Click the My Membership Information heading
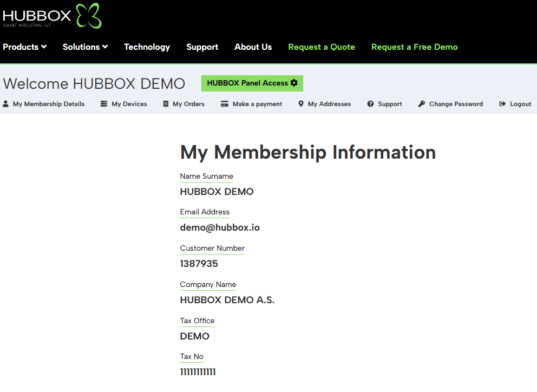Screen dimensions: 537x392 click(308, 152)
